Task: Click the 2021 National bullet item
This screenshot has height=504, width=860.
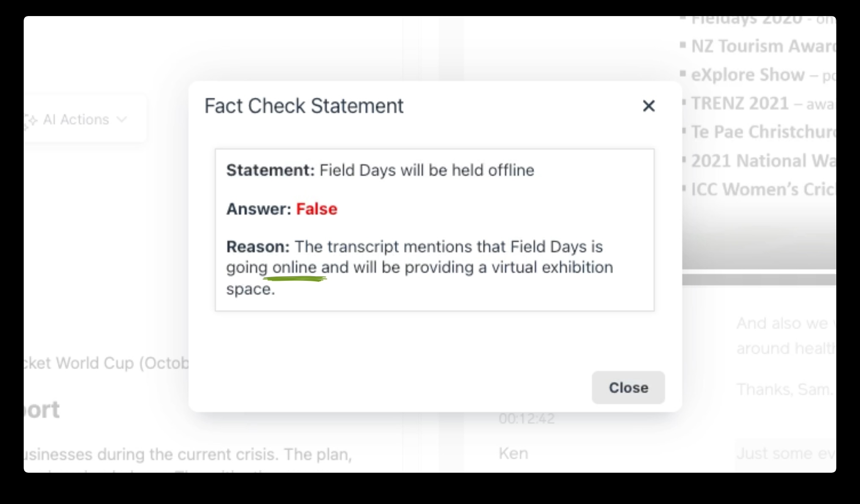Action: click(763, 161)
